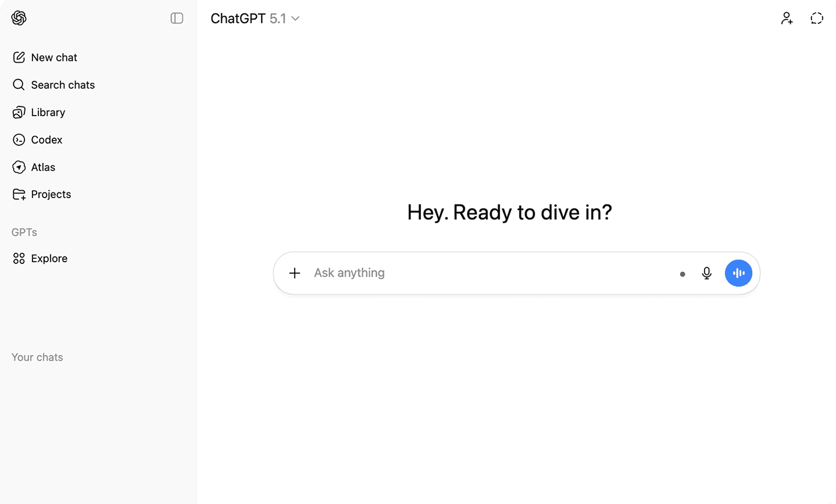Click the ChatGPT logo icon

pos(19,18)
